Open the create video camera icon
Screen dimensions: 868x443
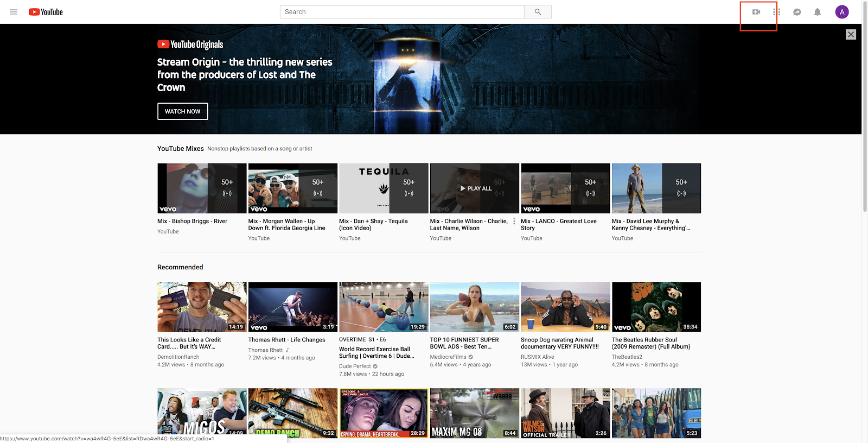coord(756,12)
